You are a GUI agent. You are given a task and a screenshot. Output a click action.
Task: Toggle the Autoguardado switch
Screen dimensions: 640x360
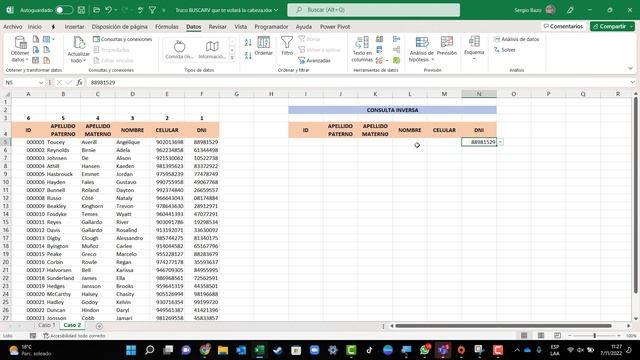point(64,10)
